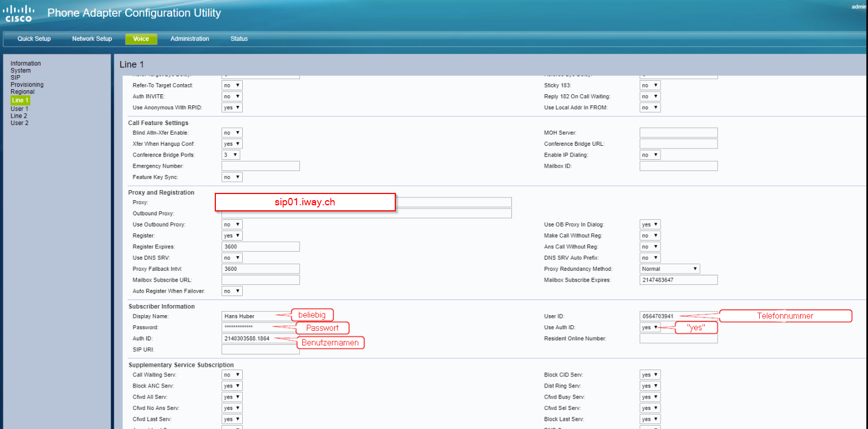Switch to the Network Setup tab
868x429 pixels.
pyautogui.click(x=92, y=39)
